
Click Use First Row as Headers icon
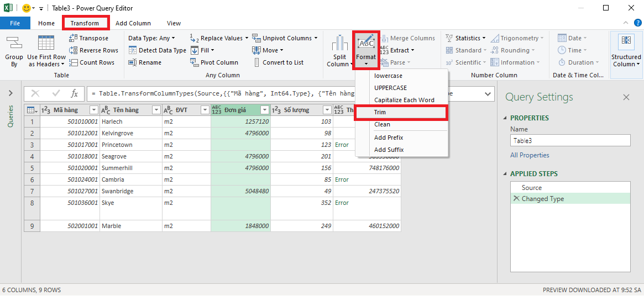pos(46,43)
